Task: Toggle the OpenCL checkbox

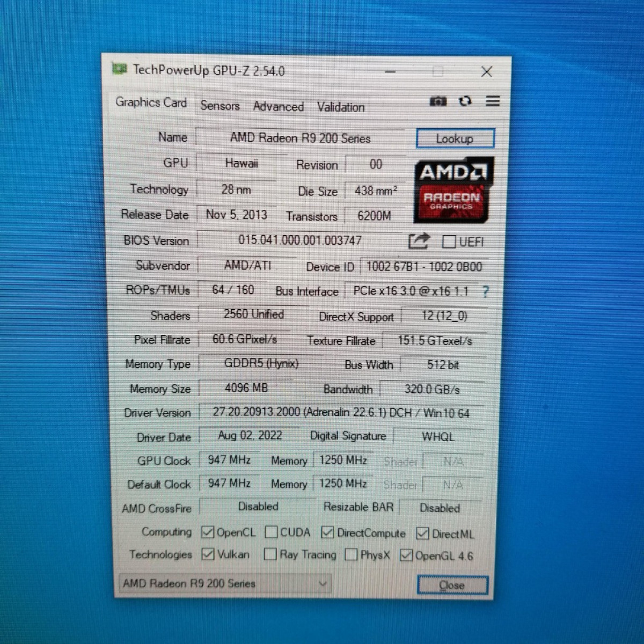Action: pyautogui.click(x=208, y=532)
